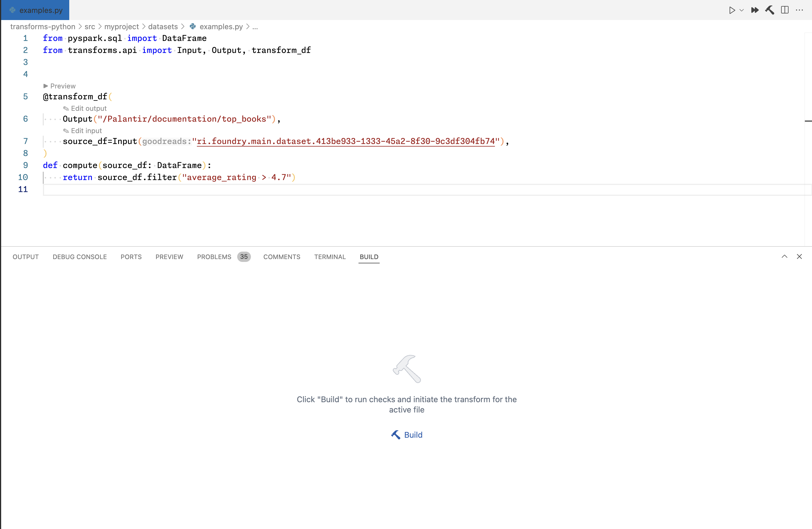Viewport: 812px width, 529px height.
Task: Click the Preview code lens
Action: pyautogui.click(x=59, y=86)
